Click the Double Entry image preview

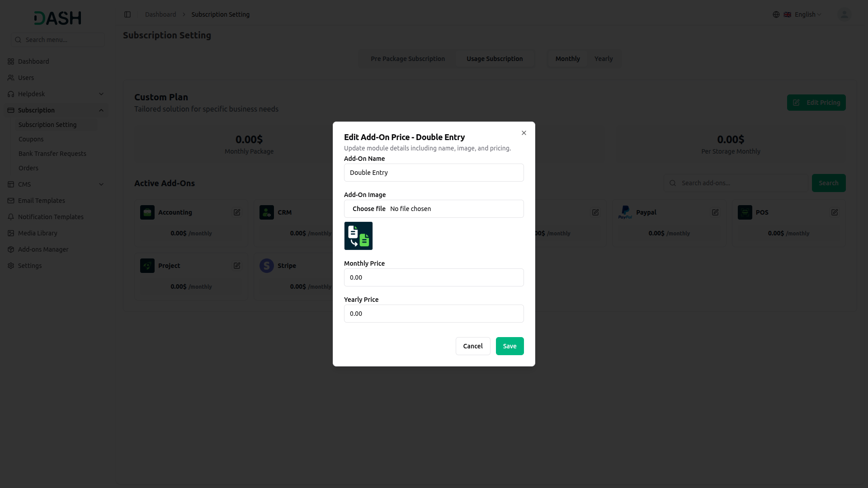pyautogui.click(x=359, y=236)
